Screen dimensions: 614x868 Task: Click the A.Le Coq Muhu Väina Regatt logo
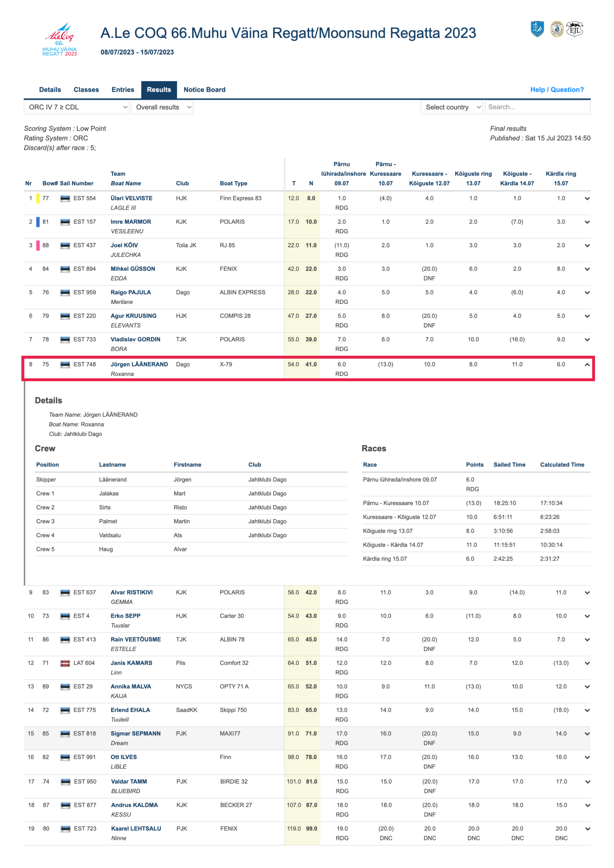tap(59, 39)
